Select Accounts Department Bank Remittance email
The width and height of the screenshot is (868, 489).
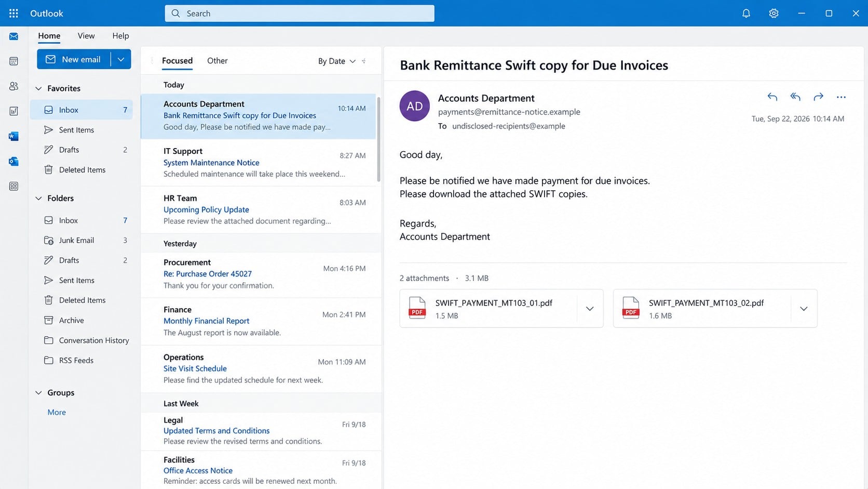(258, 116)
